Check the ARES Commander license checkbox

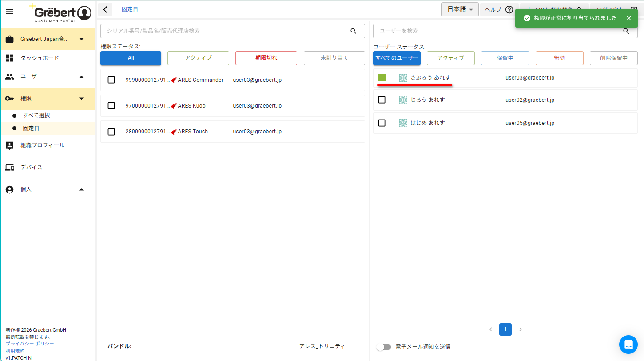click(x=111, y=80)
